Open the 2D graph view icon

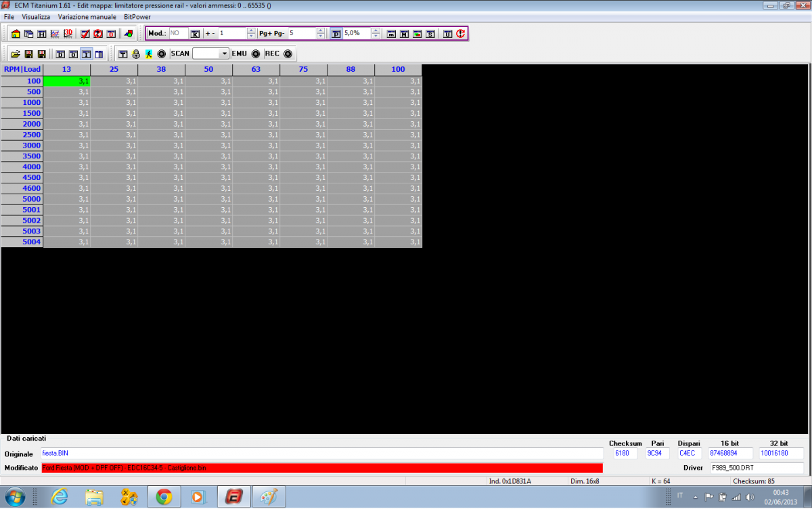click(55, 33)
